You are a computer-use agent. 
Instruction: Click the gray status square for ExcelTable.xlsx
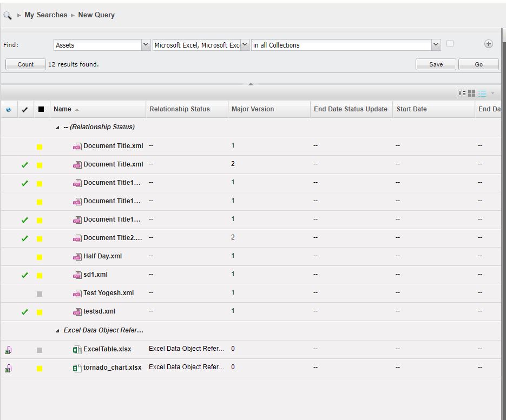(x=40, y=350)
